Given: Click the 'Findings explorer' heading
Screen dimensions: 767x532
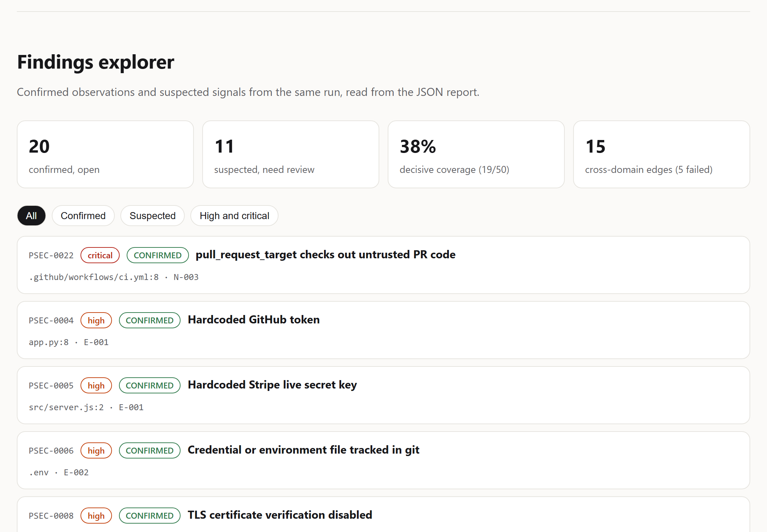Looking at the screenshot, I should 96,62.
